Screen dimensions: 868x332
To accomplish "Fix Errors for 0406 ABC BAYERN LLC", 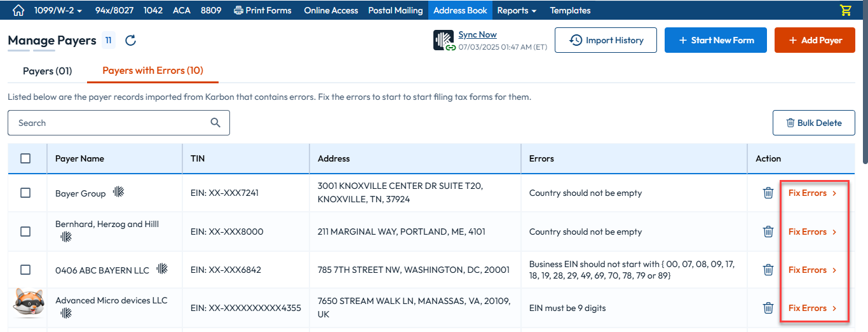I will click(813, 270).
